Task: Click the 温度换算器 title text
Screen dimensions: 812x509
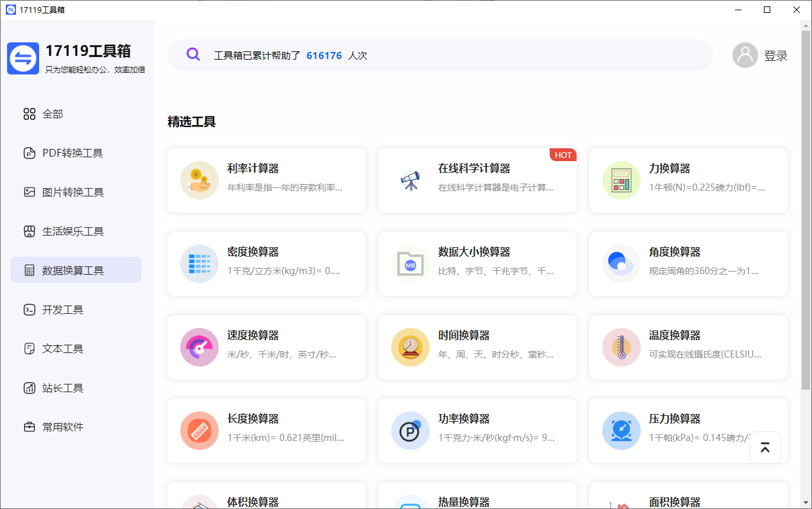Action: (x=675, y=336)
